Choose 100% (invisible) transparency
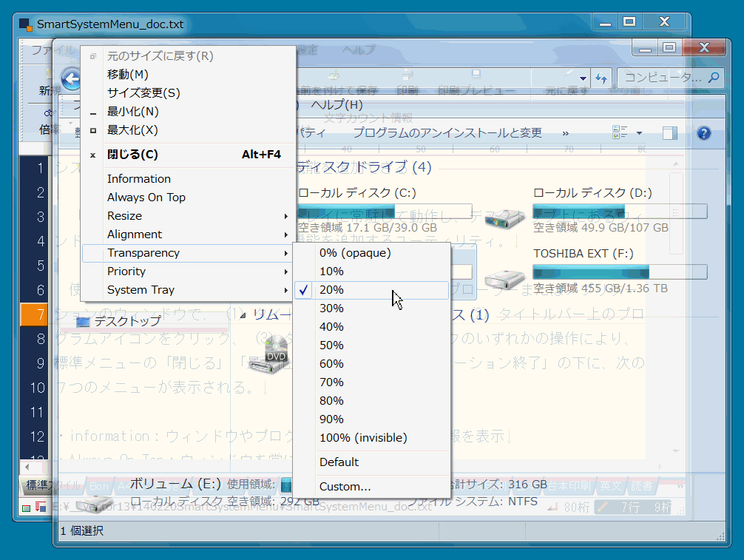 click(371, 437)
